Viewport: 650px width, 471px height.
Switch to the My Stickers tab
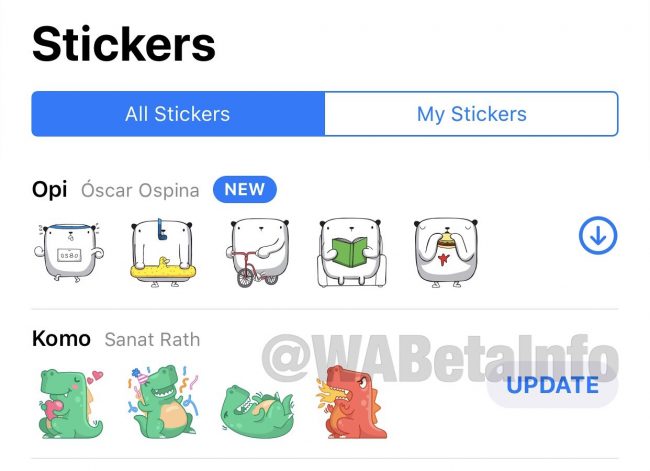coord(471,114)
